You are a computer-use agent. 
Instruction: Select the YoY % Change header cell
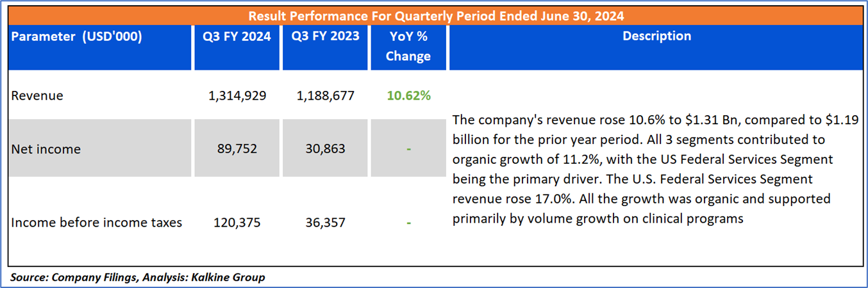point(408,46)
